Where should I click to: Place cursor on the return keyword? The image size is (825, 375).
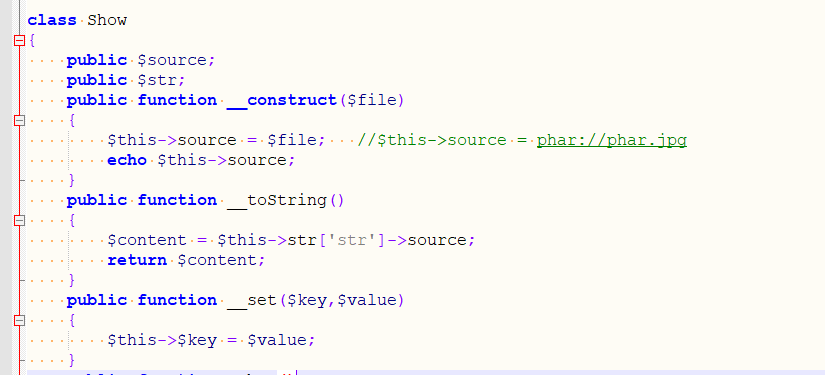tap(137, 260)
